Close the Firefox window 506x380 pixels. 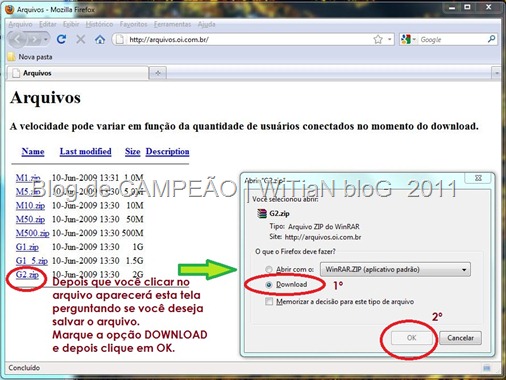click(489, 8)
